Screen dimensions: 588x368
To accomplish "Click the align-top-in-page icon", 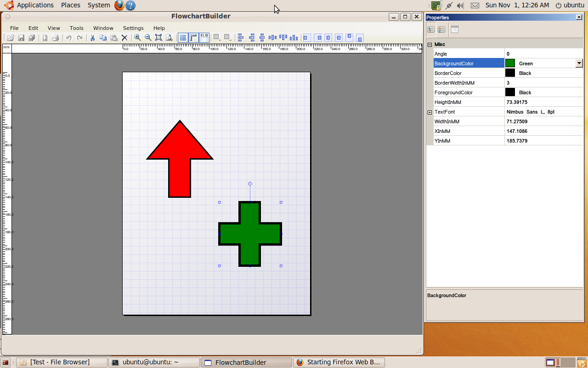I will tap(350, 38).
